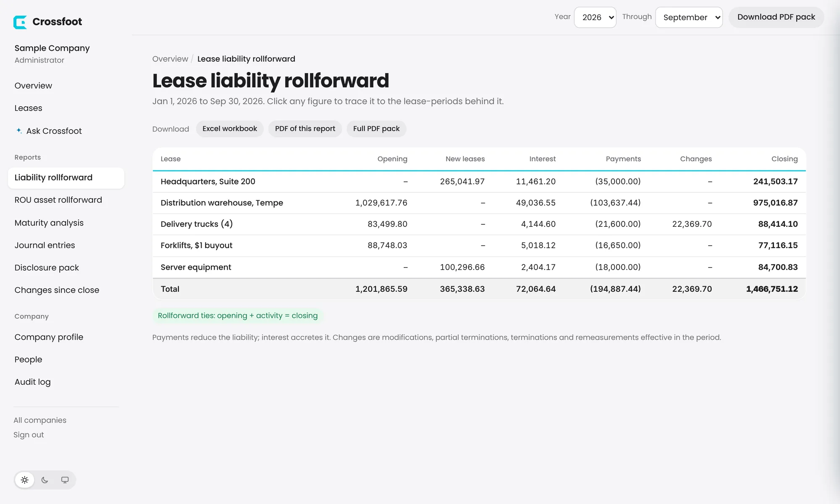This screenshot has width=840, height=504.
Task: Trace total closing balance 1,466,751.12
Action: tap(772, 289)
